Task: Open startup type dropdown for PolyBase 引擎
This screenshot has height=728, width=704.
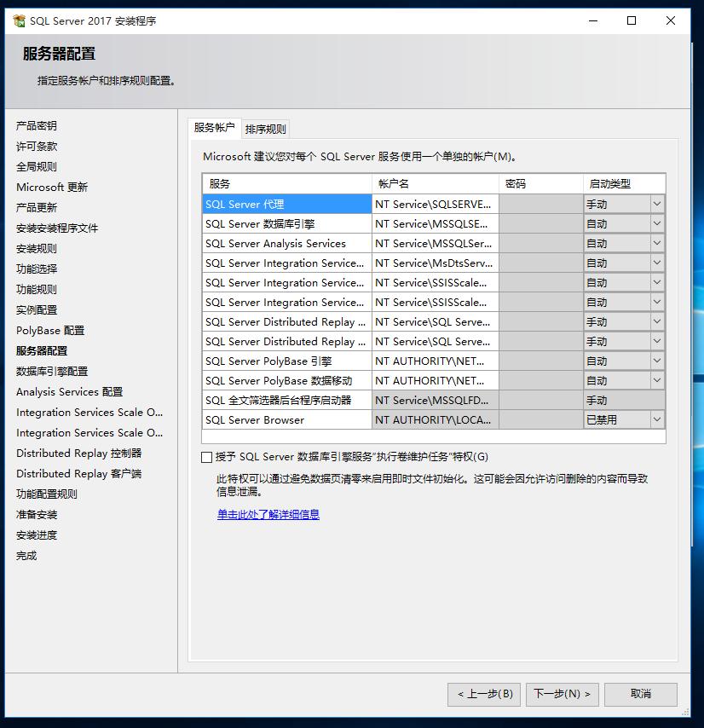Action: point(656,361)
